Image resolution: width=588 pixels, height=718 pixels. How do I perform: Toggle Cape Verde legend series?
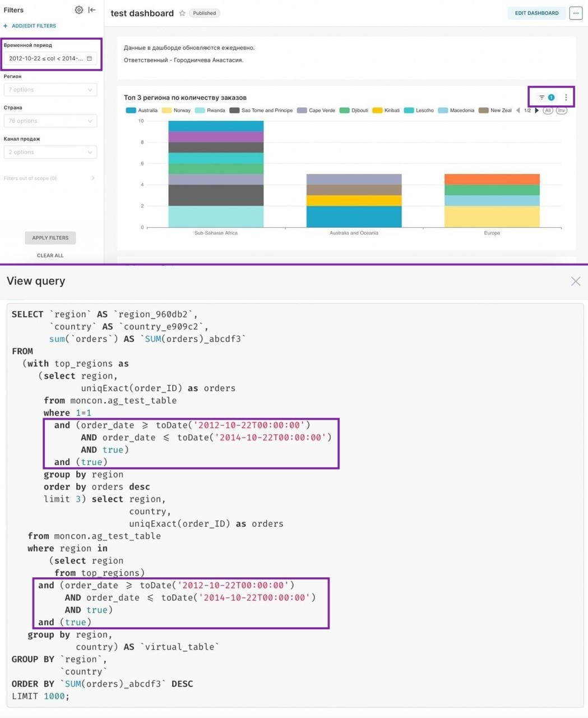pyautogui.click(x=316, y=111)
